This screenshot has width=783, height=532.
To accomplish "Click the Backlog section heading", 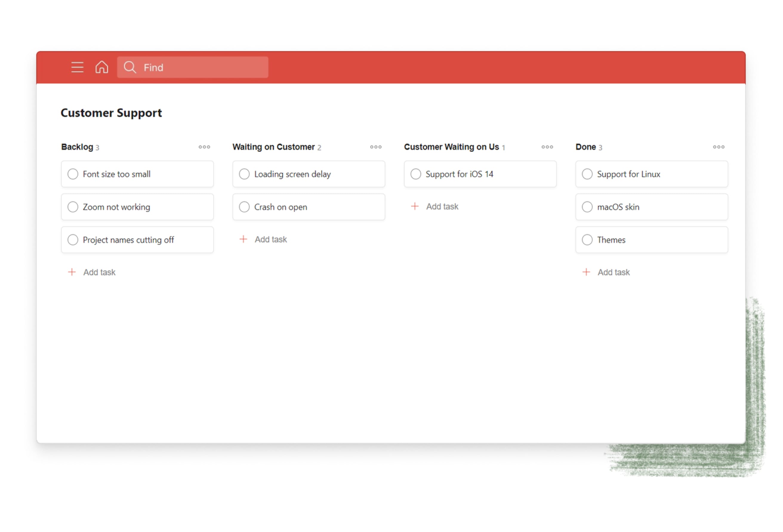I will (x=77, y=147).
